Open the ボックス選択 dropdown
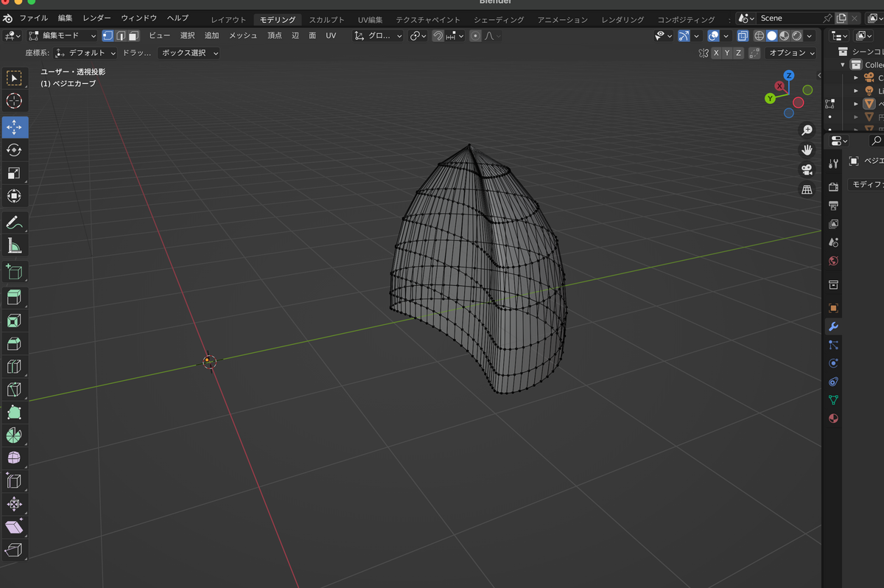 point(190,53)
